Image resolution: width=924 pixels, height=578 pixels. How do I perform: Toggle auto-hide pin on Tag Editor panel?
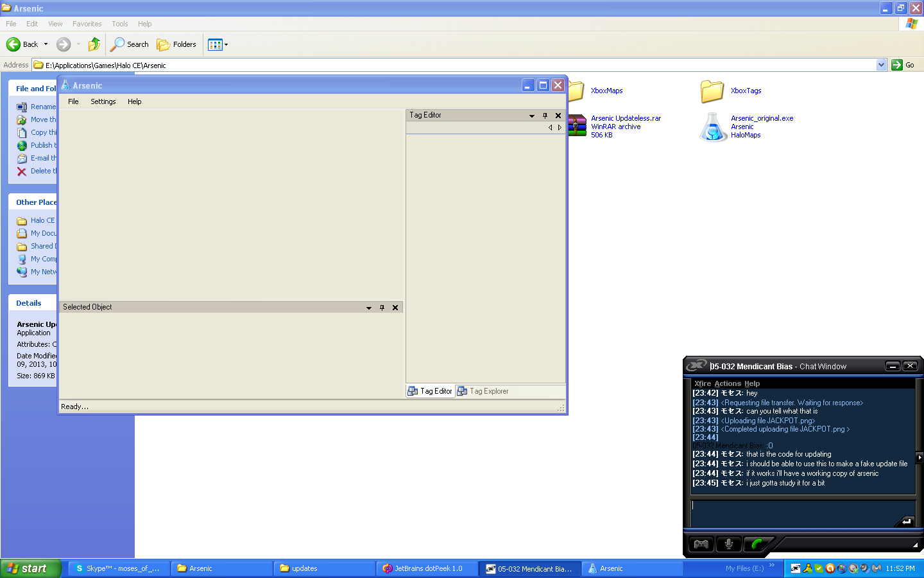point(545,116)
